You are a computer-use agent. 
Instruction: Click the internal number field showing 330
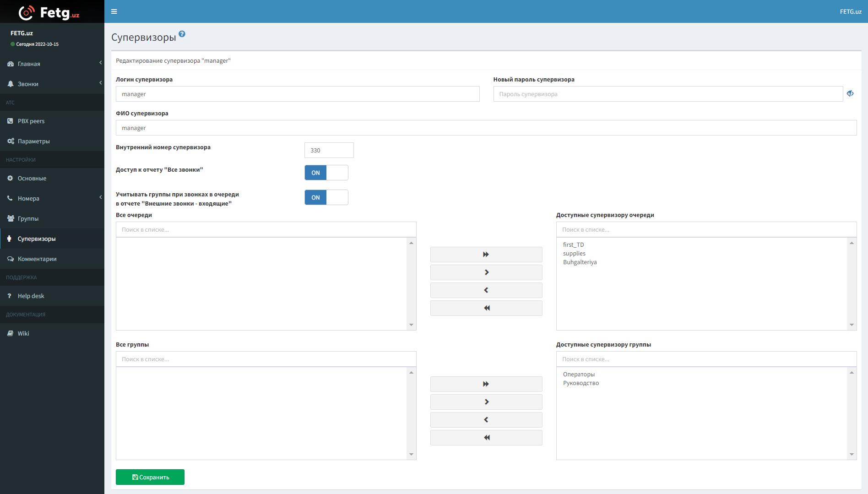(329, 150)
